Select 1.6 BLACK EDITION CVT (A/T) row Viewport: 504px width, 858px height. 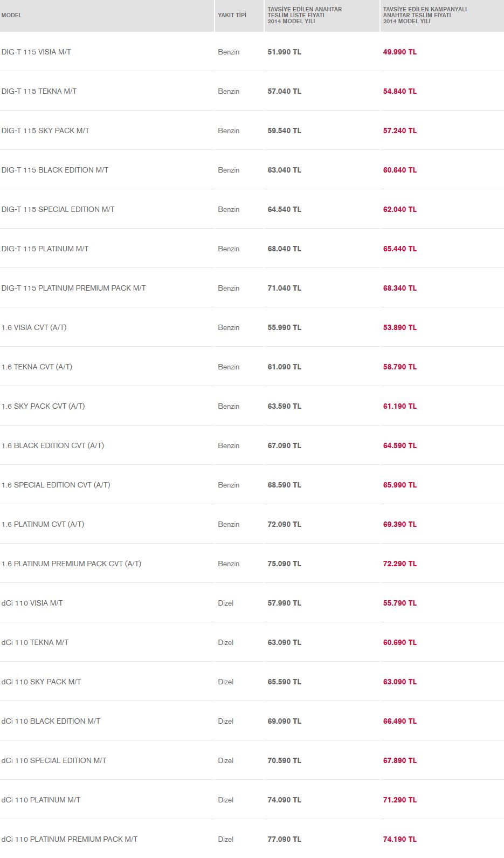click(x=252, y=445)
